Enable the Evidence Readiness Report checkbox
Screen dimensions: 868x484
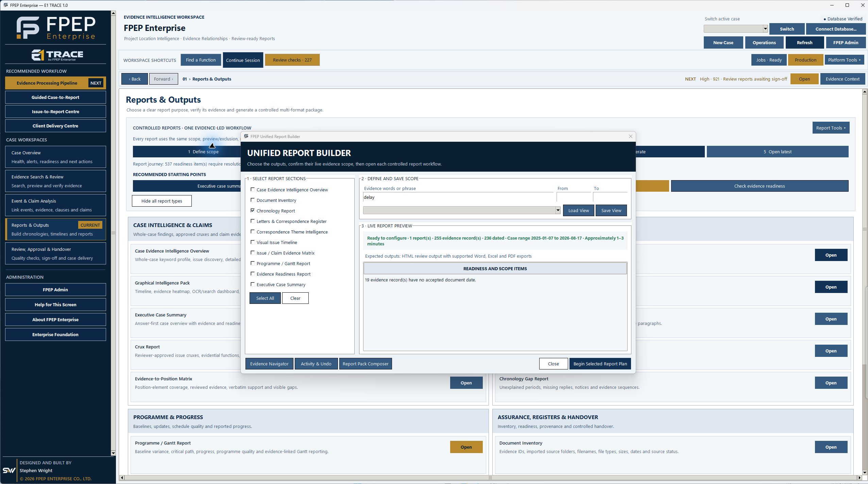coord(253,274)
